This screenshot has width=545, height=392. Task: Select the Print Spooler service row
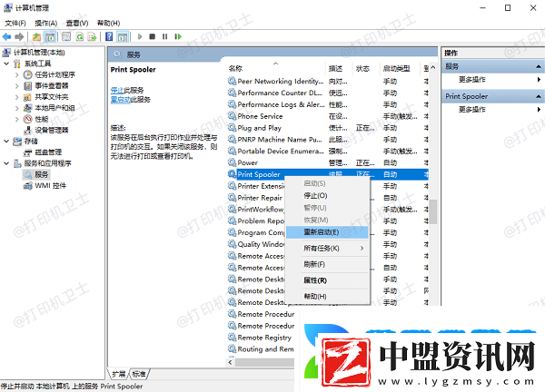(328, 174)
